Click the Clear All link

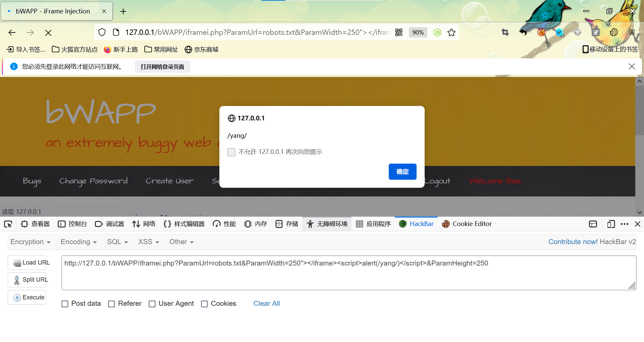(267, 303)
